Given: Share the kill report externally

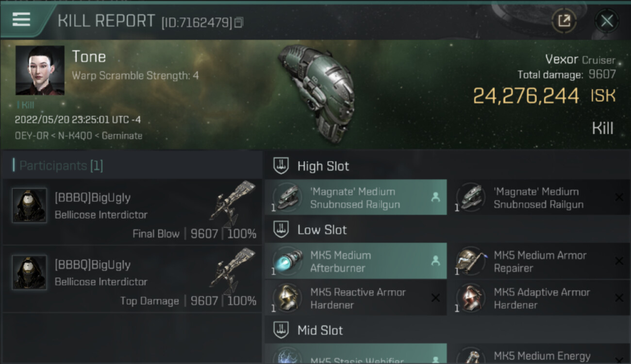Looking at the screenshot, I should click(564, 21).
